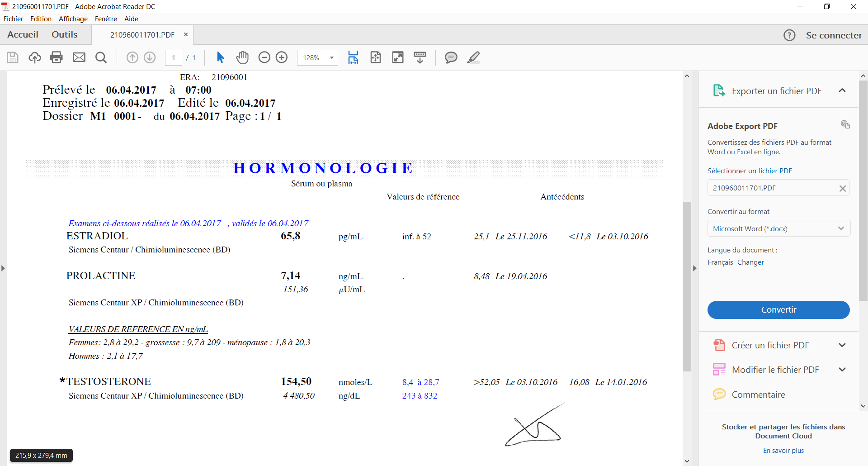Click the cloud upload icon
The image size is (868, 466).
[x=35, y=57]
